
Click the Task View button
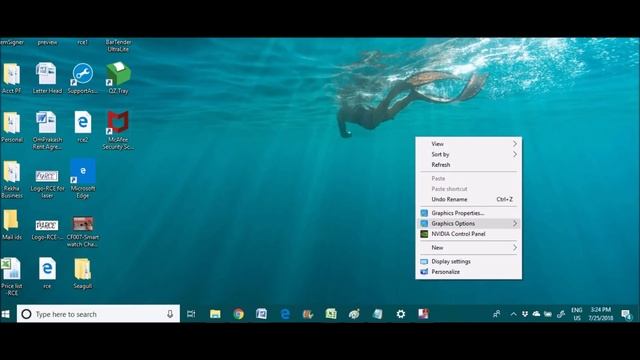coord(191,314)
